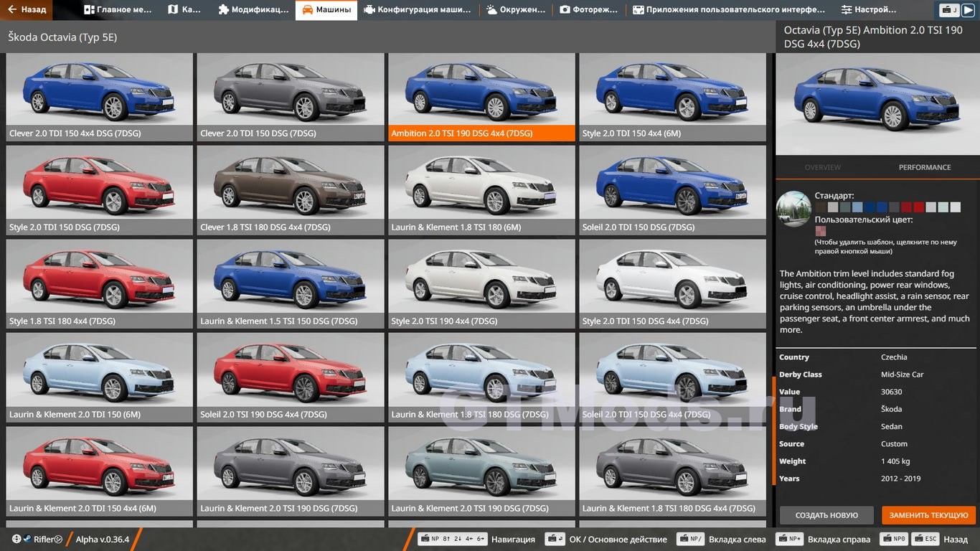Image resolution: width=980 pixels, height=551 pixels.
Task: Open the Конфигурация машины tab
Action: coord(417,10)
